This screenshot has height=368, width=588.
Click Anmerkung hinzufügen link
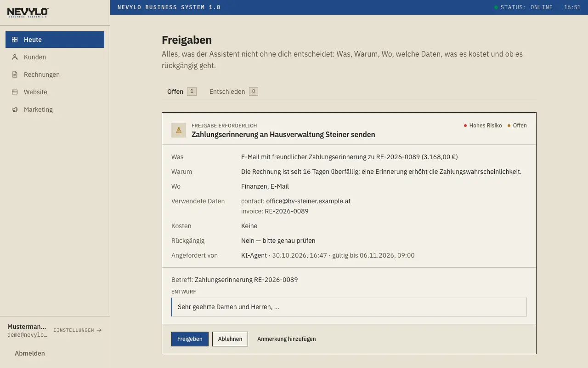click(287, 339)
